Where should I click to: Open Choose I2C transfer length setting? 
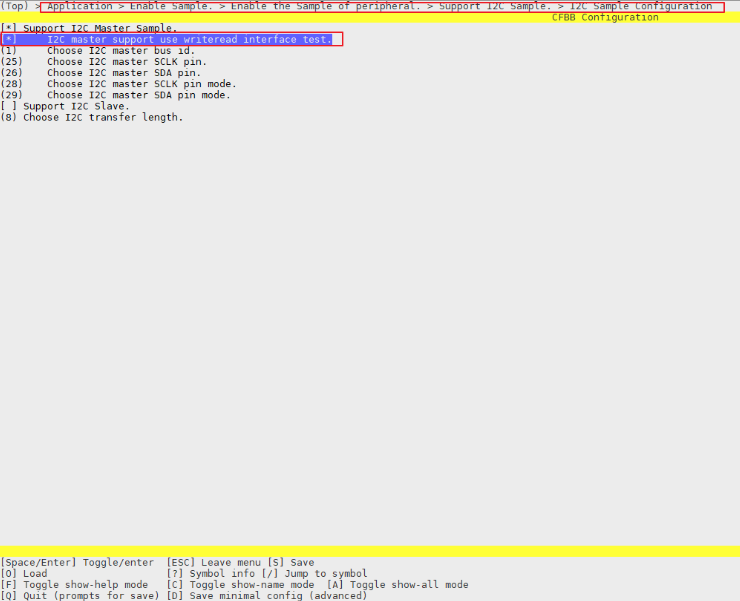coord(102,117)
